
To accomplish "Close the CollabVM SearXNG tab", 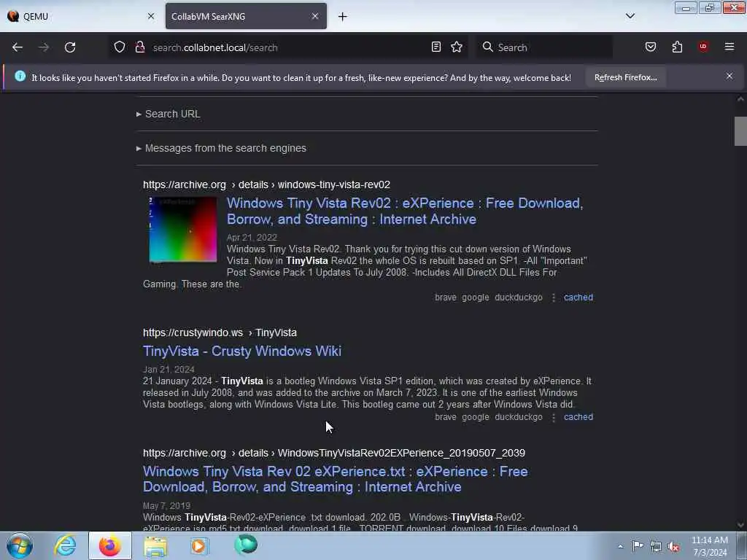I will [x=315, y=16].
